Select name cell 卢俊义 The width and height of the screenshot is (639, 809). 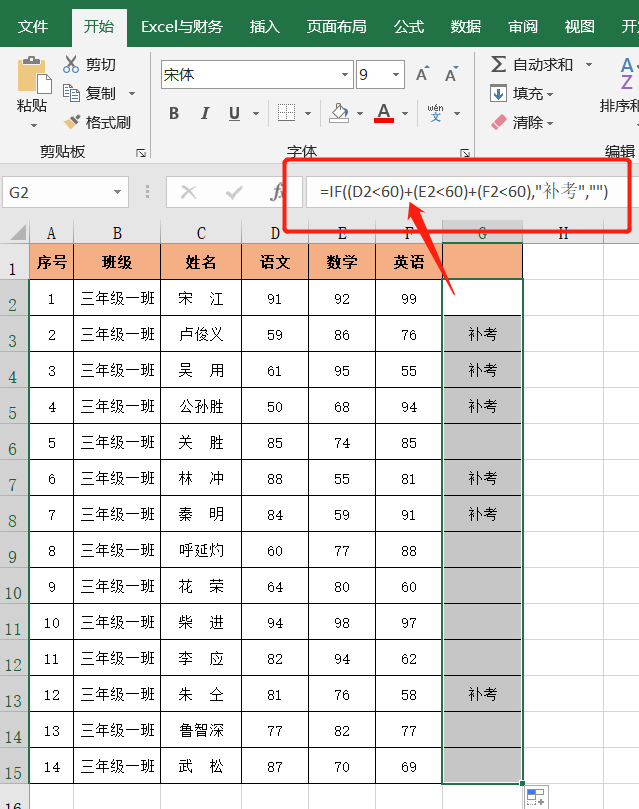pos(201,334)
